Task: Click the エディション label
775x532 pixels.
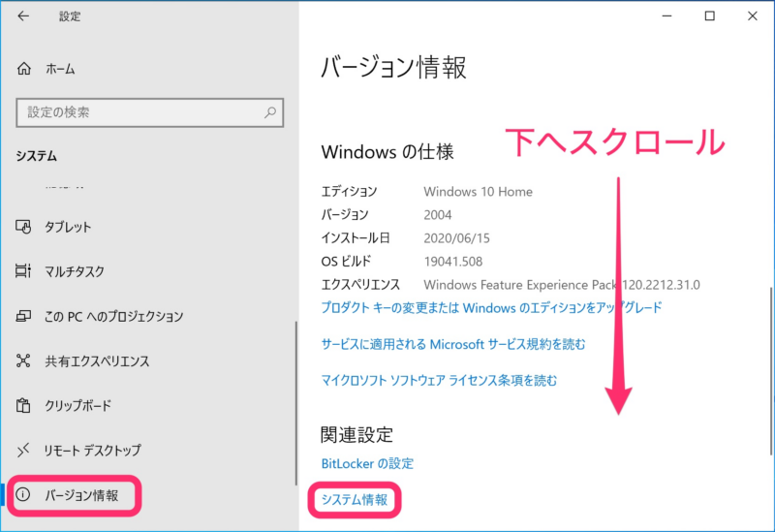Action: [349, 192]
